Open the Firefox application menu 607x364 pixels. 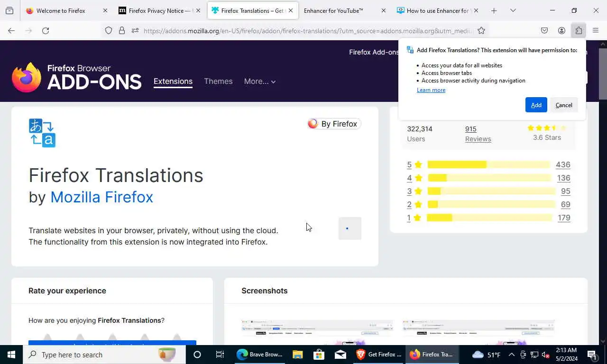point(596,30)
